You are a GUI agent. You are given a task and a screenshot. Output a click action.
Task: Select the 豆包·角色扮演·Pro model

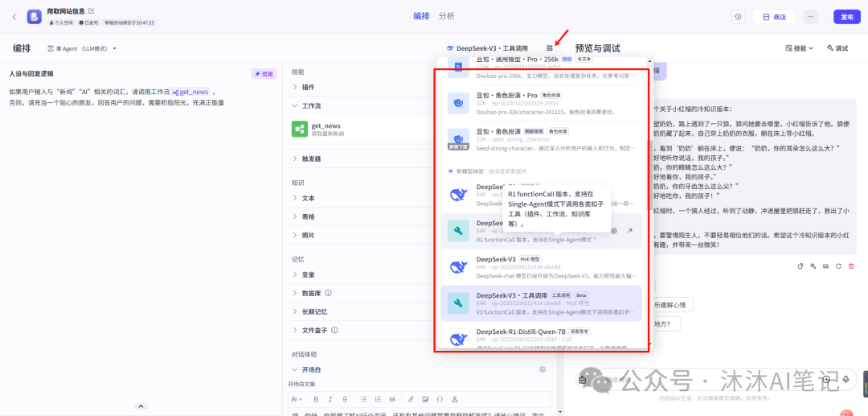[542, 103]
